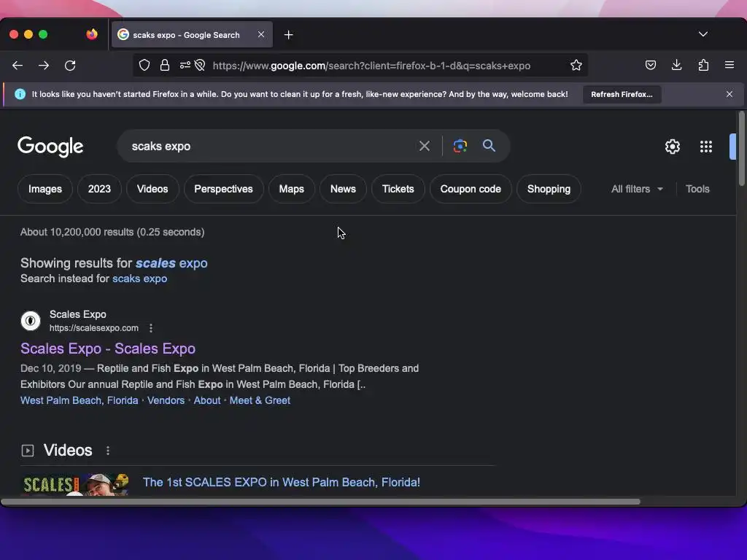Search by image with Google Lens
747x560 pixels.
[x=460, y=146]
